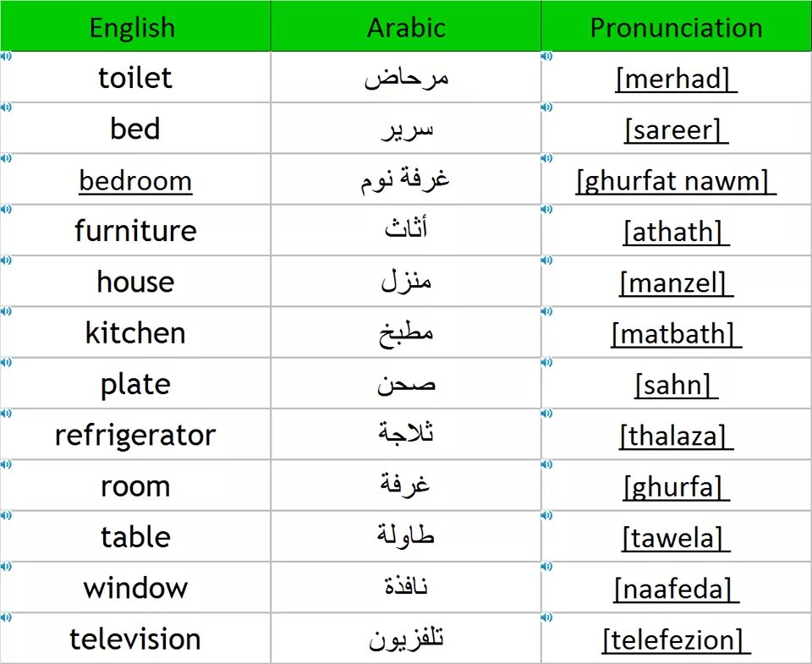Open the [ghurfat nawm] pronunciation link

point(676,181)
